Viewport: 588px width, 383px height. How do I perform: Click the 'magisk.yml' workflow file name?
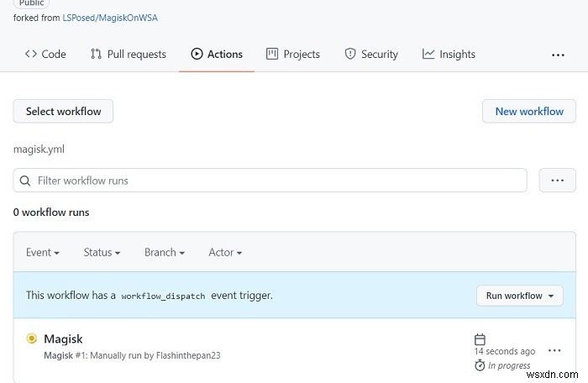[x=39, y=150]
